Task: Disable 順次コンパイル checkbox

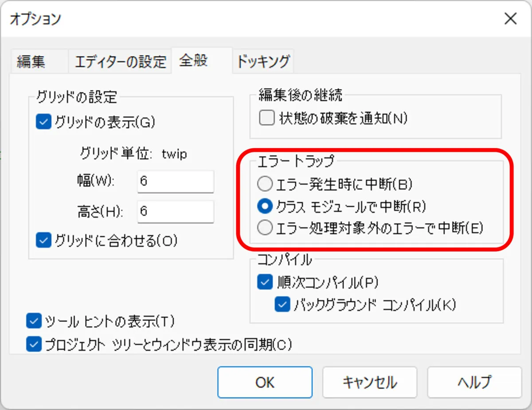Action: pyautogui.click(x=265, y=283)
